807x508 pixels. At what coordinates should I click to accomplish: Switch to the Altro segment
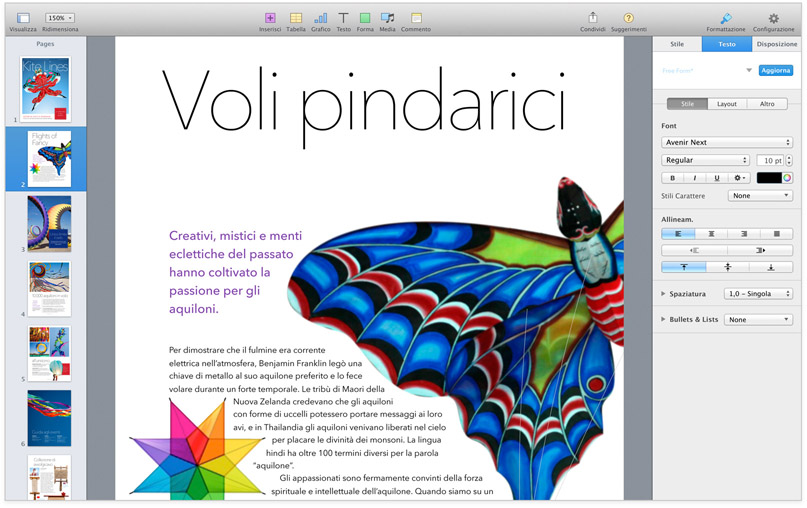(x=767, y=104)
